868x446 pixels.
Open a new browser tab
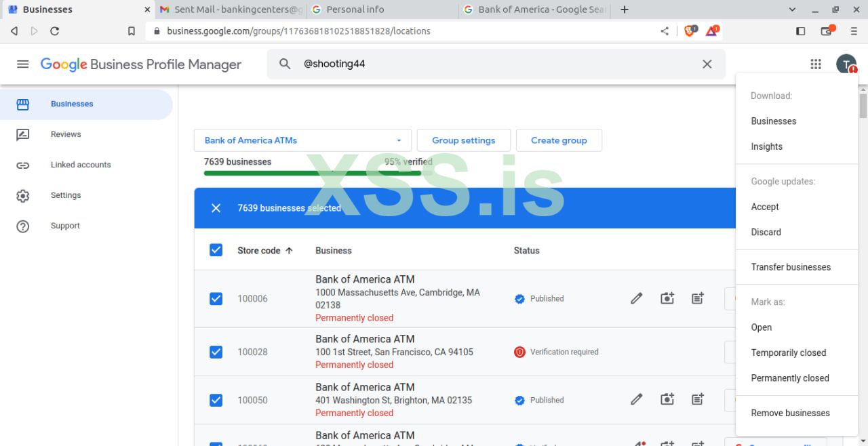[625, 9]
